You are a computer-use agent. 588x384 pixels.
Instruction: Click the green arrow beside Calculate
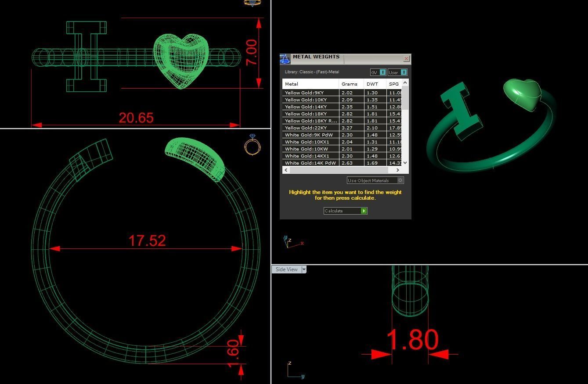point(364,211)
